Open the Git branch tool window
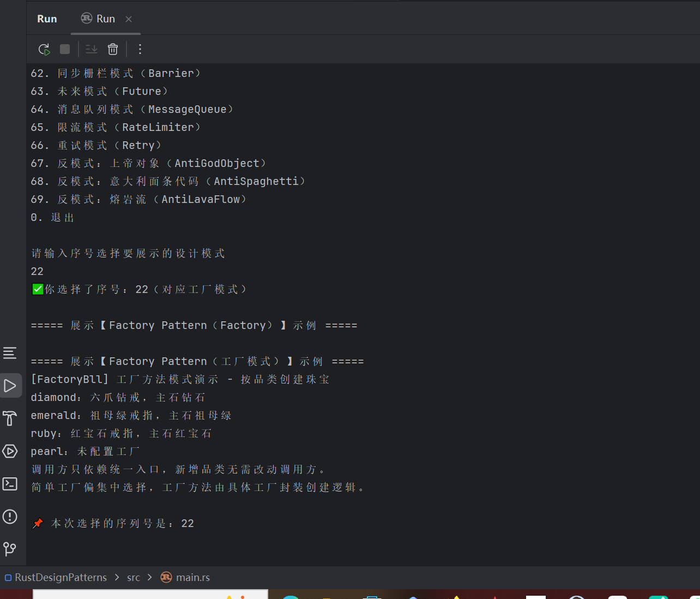This screenshot has width=700, height=599. coord(10,549)
